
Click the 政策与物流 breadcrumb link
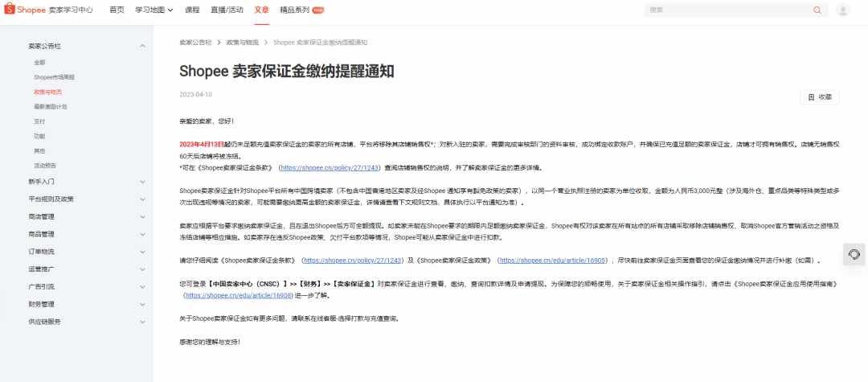click(x=243, y=42)
